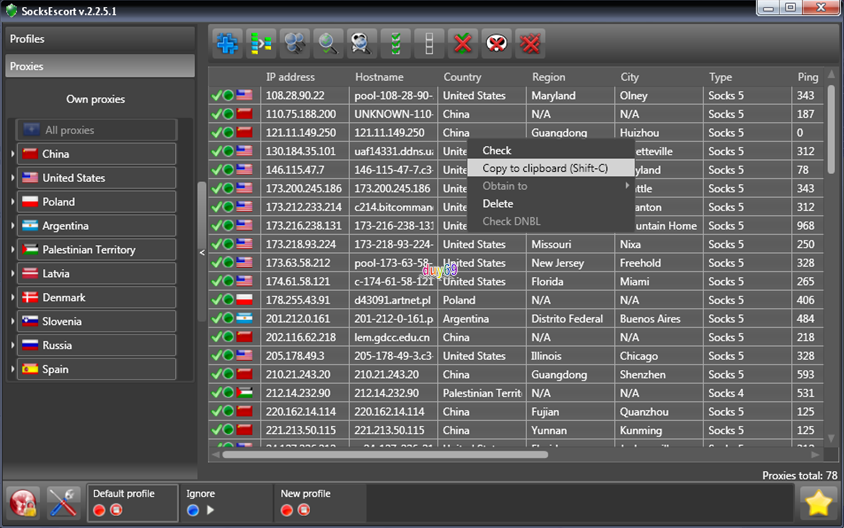Click the red status dot under New profile
The width and height of the screenshot is (844, 528).
tap(287, 510)
